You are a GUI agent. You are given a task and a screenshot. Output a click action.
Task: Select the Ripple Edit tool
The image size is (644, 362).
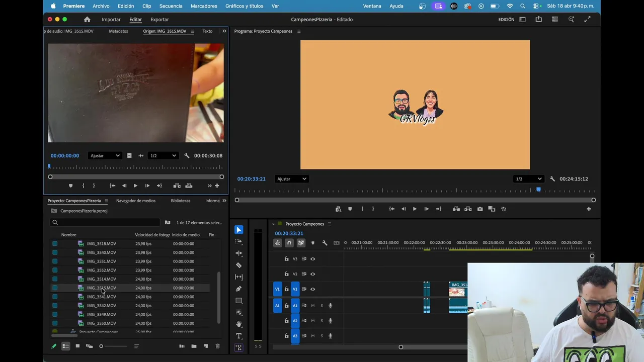[x=239, y=253]
